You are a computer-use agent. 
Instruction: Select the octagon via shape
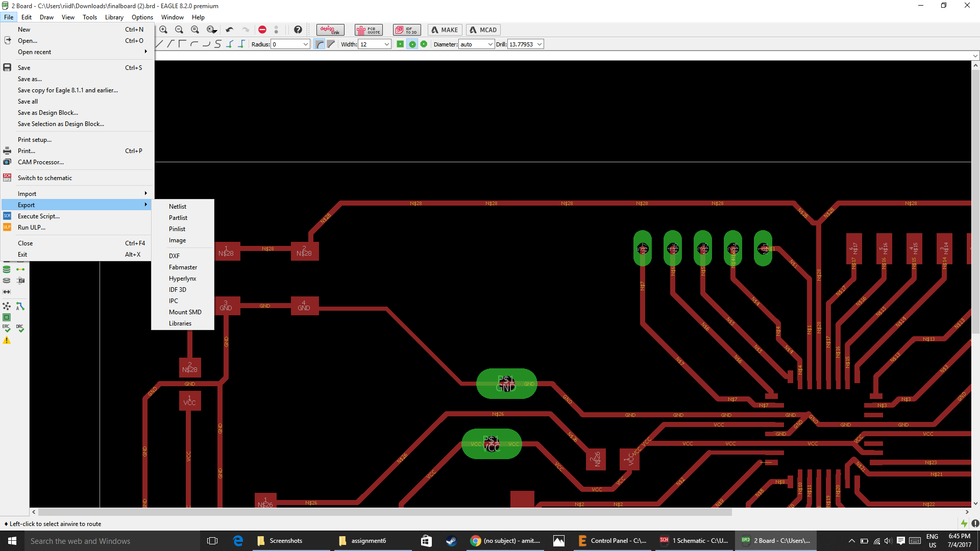coord(424,44)
